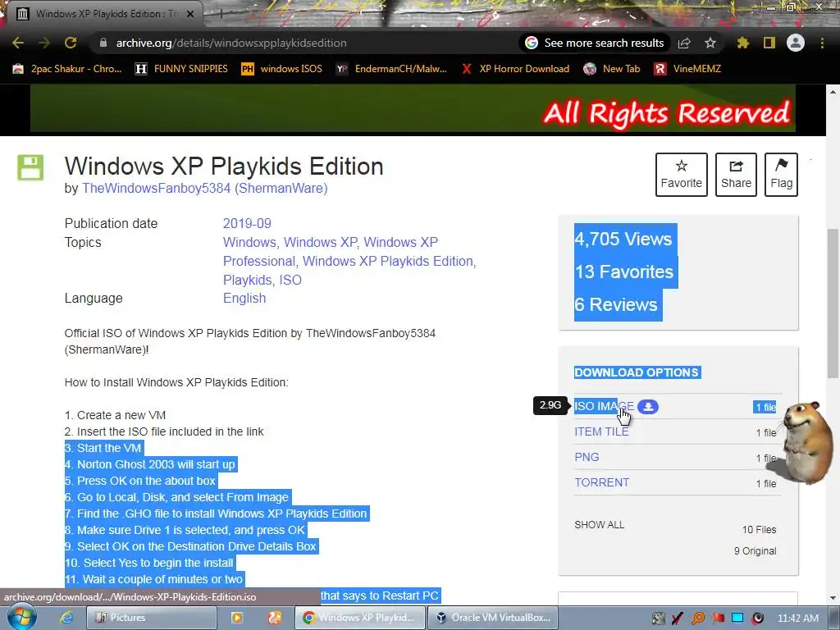840x630 pixels.
Task: Click the 9 Original count
Action: tap(756, 551)
